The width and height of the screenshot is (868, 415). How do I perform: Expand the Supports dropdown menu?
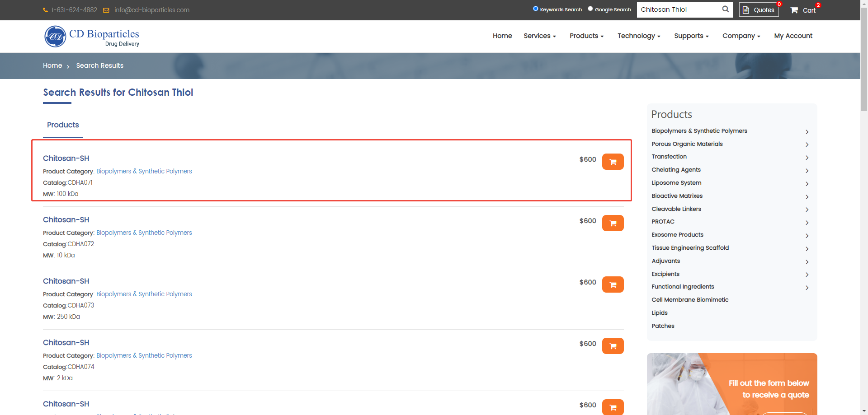coord(691,36)
